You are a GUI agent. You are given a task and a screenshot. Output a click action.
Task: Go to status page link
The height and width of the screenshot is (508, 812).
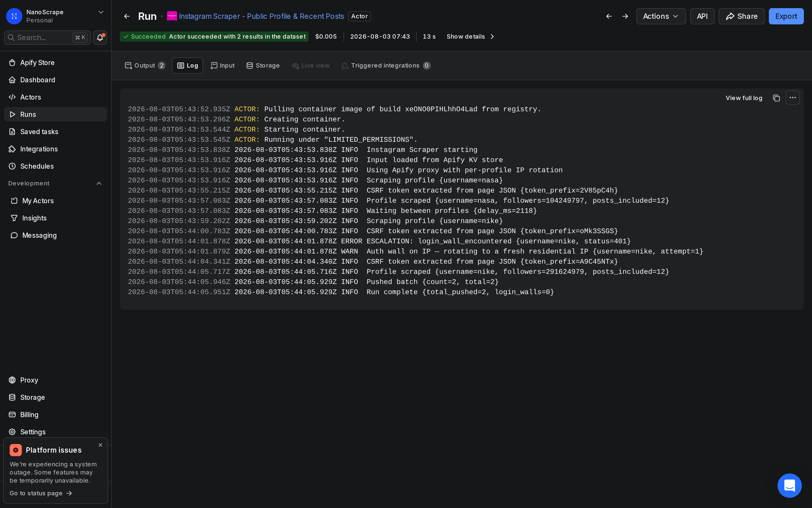[x=41, y=493]
